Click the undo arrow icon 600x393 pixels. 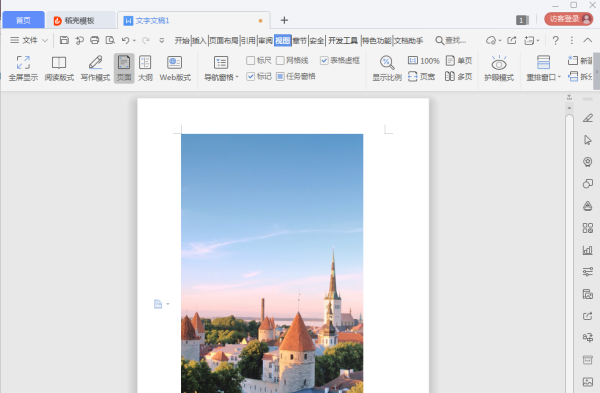125,40
